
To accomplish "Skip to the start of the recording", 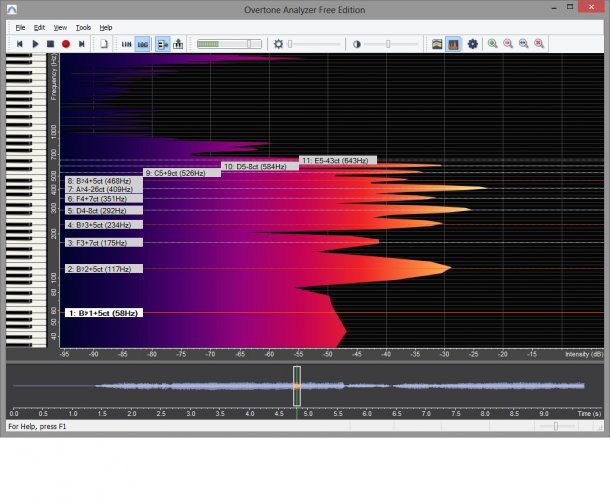I will pos(20,44).
